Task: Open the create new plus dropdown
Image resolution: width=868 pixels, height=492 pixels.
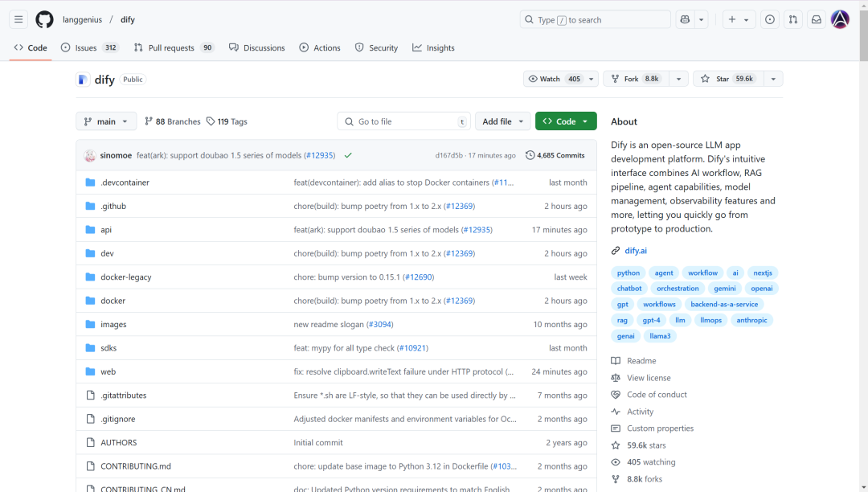Action: pos(739,20)
